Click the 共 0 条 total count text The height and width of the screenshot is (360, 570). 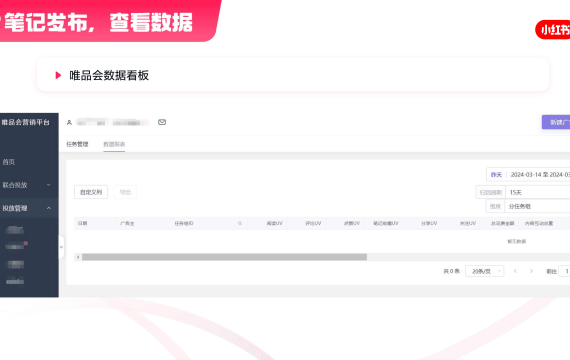(451, 271)
